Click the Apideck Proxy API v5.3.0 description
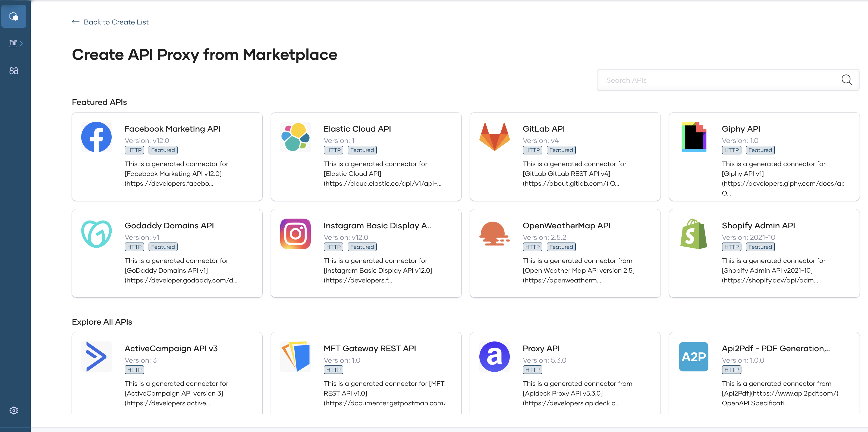 pyautogui.click(x=578, y=393)
